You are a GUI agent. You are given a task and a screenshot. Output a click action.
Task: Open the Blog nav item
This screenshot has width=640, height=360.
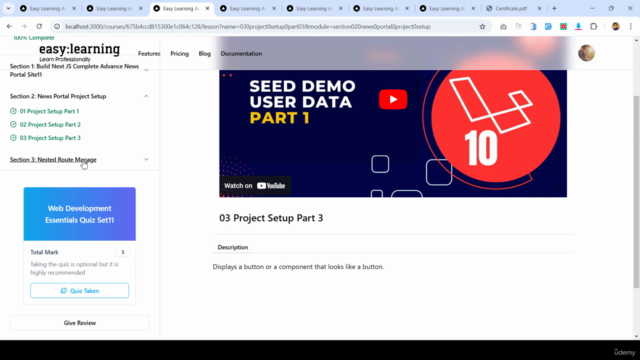204,53
